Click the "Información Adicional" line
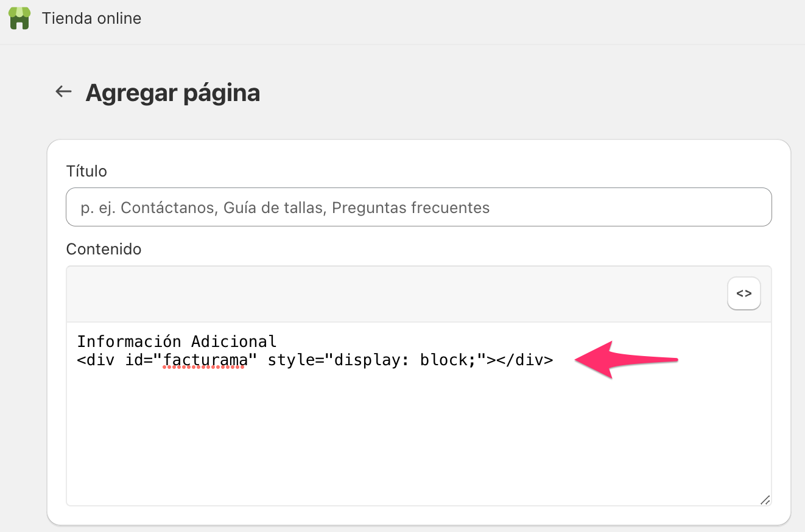The image size is (805, 532). [x=177, y=341]
